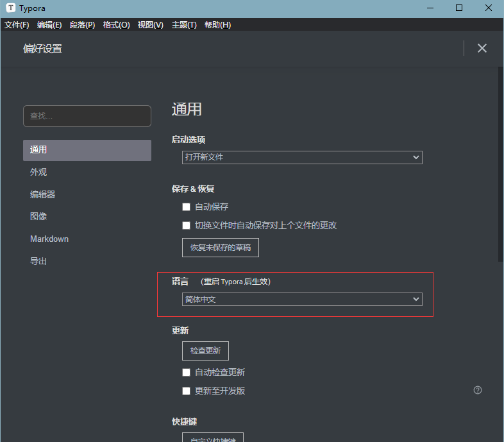The image size is (504, 442).
Task: Select 通用 in preferences sidebar
Action: (87, 150)
